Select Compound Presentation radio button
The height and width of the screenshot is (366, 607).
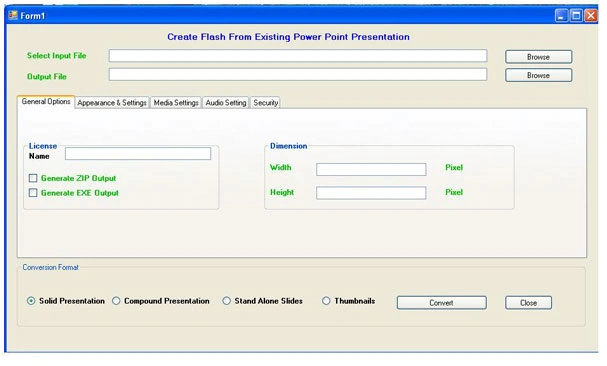pyautogui.click(x=116, y=301)
